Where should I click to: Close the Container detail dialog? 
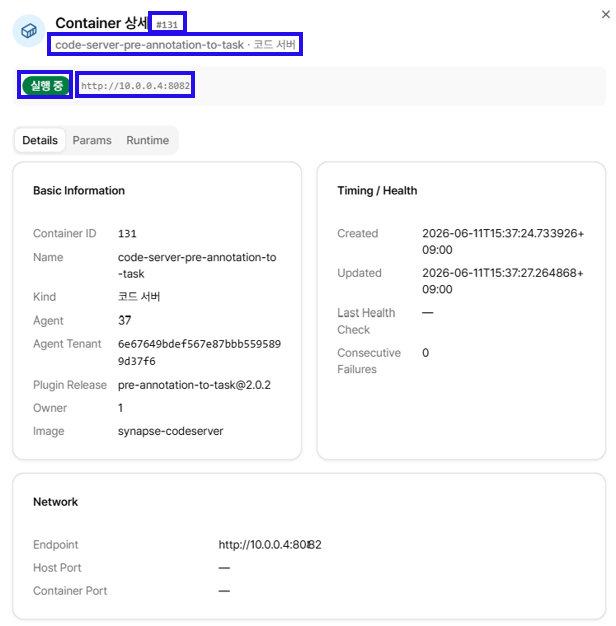pyautogui.click(x=605, y=14)
